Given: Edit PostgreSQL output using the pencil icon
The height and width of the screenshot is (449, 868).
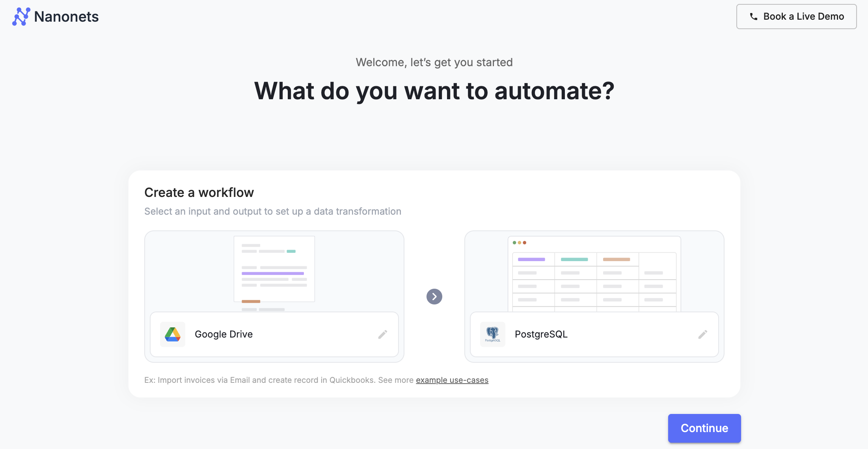Looking at the screenshot, I should pos(702,334).
